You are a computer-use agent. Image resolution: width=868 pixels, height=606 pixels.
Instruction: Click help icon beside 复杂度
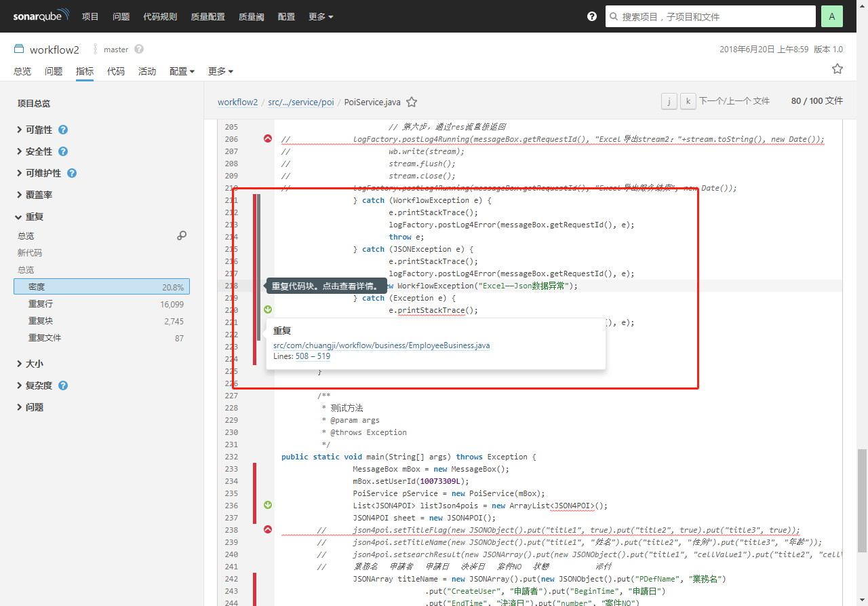click(x=63, y=385)
